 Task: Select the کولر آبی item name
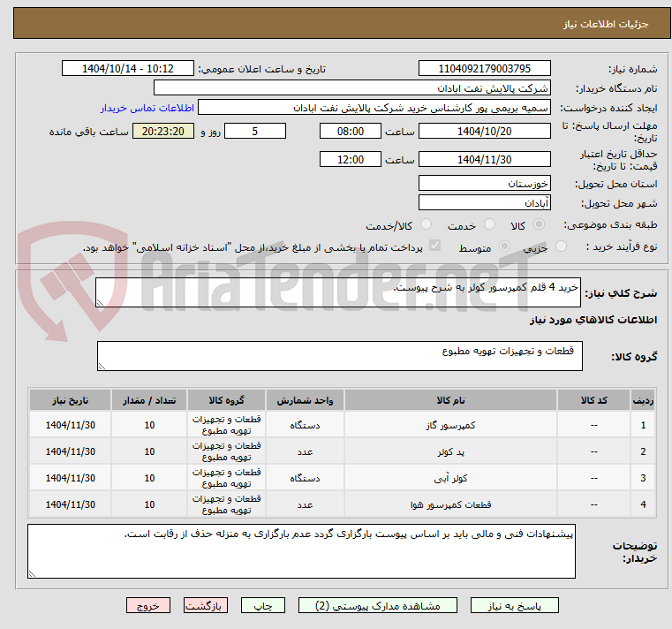[450, 478]
